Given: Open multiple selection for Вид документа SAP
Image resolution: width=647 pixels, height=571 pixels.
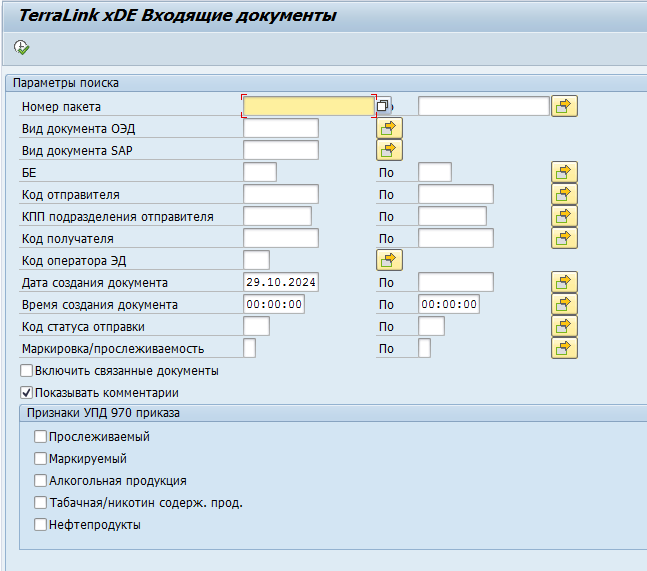Looking at the screenshot, I should [x=388, y=150].
